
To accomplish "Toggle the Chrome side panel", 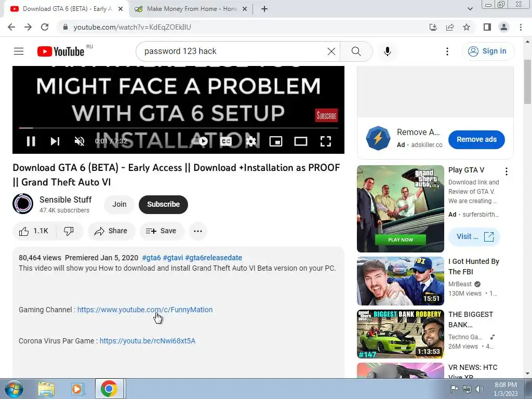I will pos(487,27).
